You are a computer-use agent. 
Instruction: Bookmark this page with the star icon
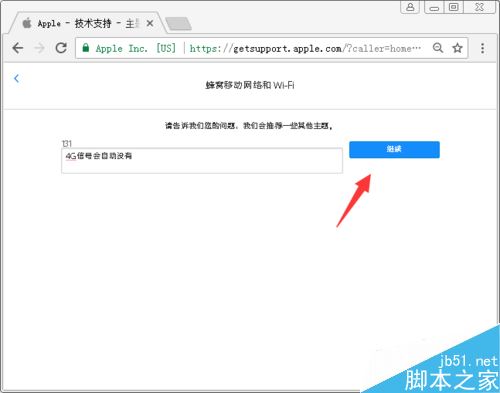tap(457, 48)
